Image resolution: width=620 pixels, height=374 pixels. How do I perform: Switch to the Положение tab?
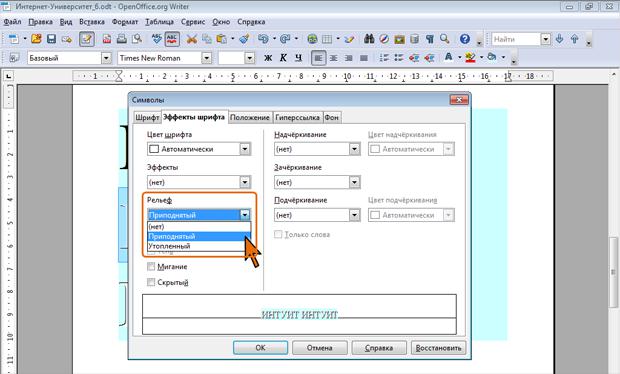pos(250,117)
